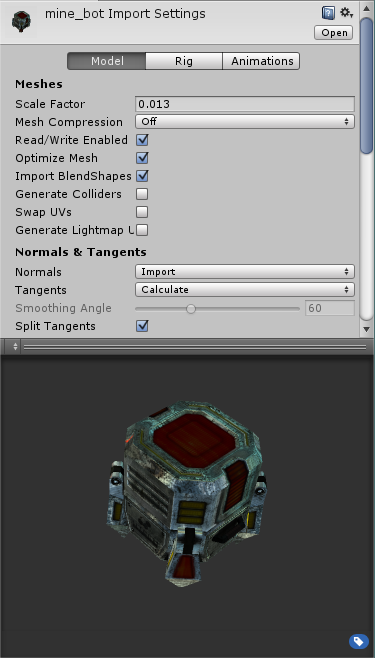375x658 pixels.
Task: Open the Tangents dropdown
Action: tap(245, 290)
